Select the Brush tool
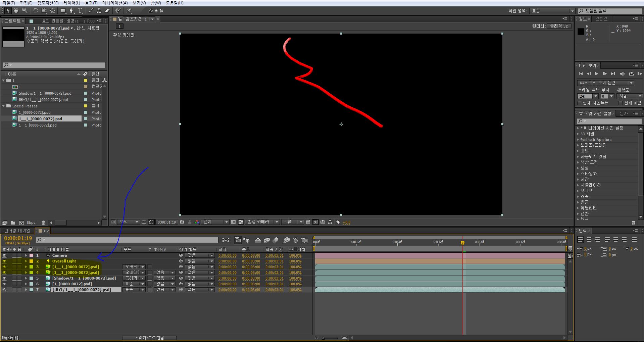 pyautogui.click(x=91, y=11)
